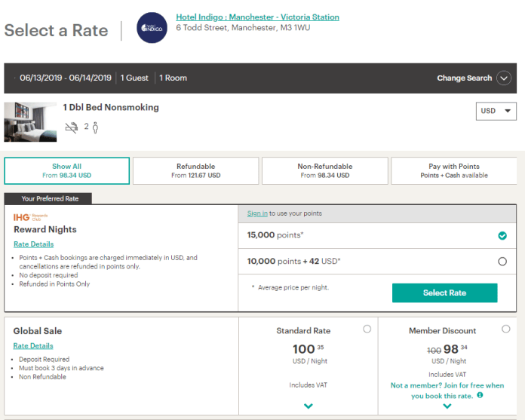Expand Standard Rate details chevron
Screen dimensions: 525x420
(x=308, y=406)
